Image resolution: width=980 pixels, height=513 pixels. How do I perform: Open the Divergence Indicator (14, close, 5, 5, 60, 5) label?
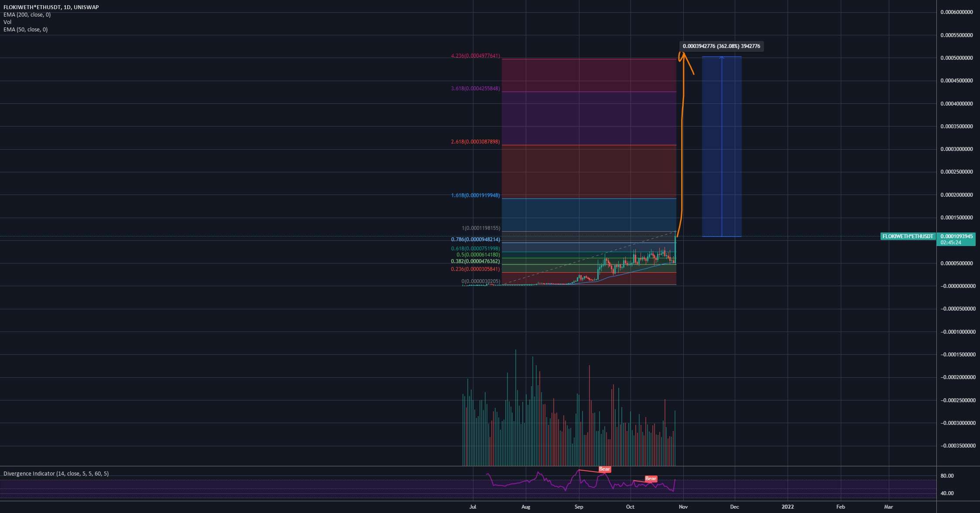coord(56,474)
